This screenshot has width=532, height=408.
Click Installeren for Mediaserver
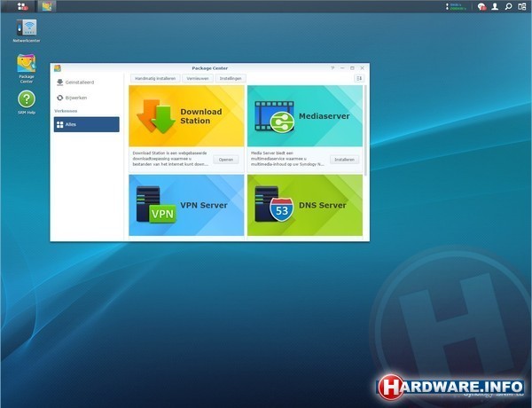pos(344,160)
